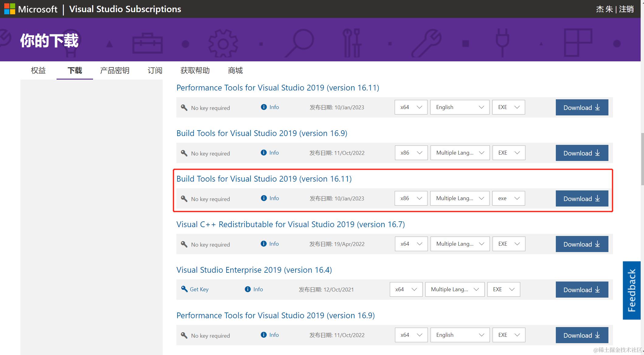644x355 pixels.
Task: Open the Feedback side panel
Action: click(632, 290)
